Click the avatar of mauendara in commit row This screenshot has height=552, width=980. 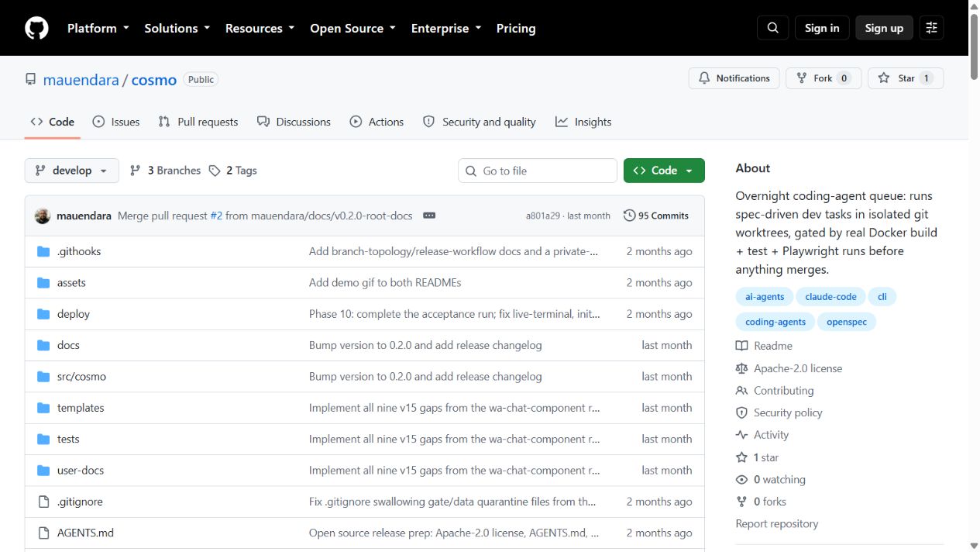click(x=43, y=216)
